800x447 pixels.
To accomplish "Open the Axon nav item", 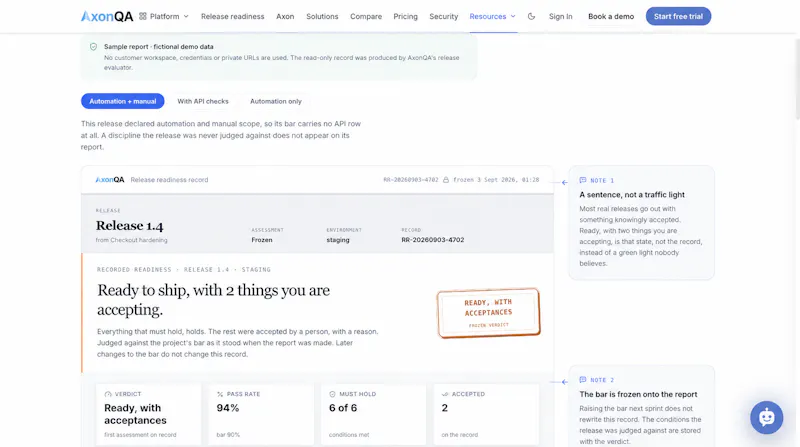I will coord(285,16).
